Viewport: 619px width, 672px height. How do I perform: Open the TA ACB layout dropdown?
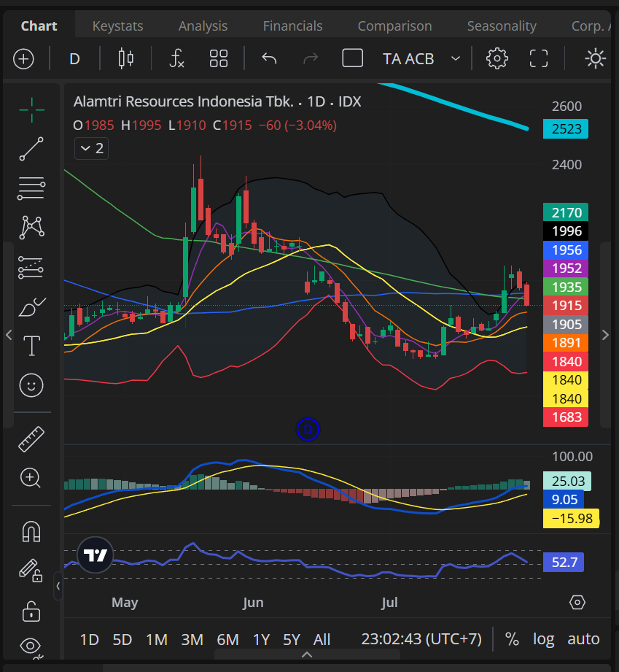[x=408, y=58]
